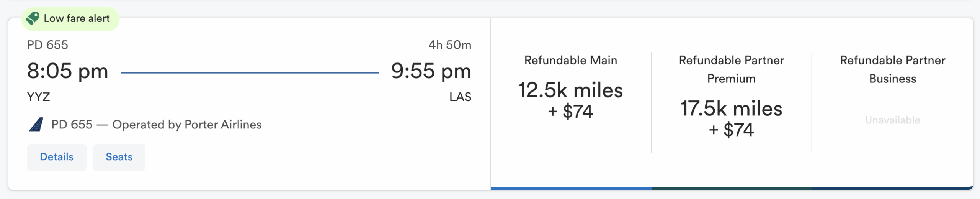This screenshot has width=980, height=199.
Task: Click the PD 655 flight number at top
Action: coord(47,45)
